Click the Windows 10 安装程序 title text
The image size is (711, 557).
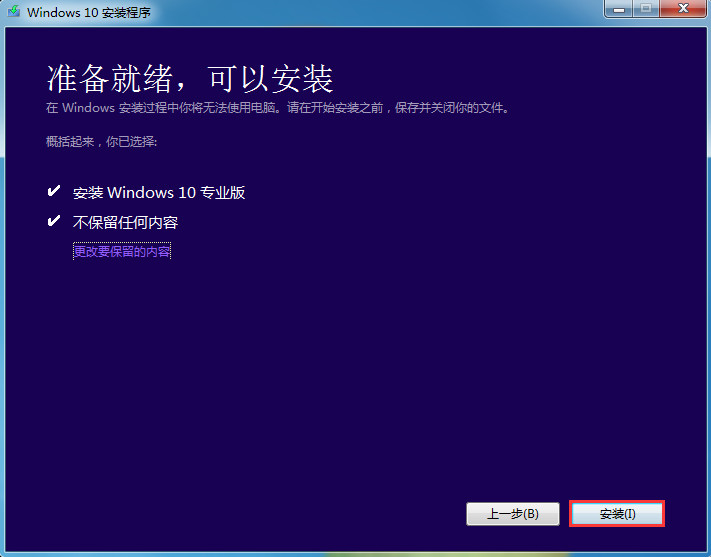pos(89,12)
